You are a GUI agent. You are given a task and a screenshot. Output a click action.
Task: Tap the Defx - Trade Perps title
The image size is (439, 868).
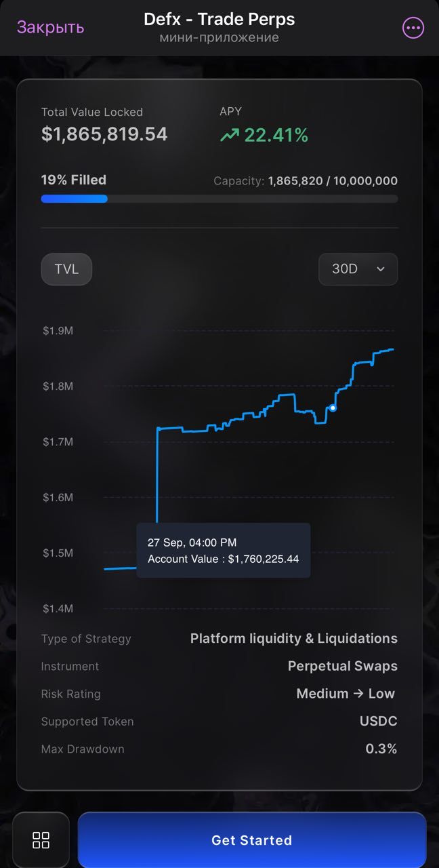(219, 19)
